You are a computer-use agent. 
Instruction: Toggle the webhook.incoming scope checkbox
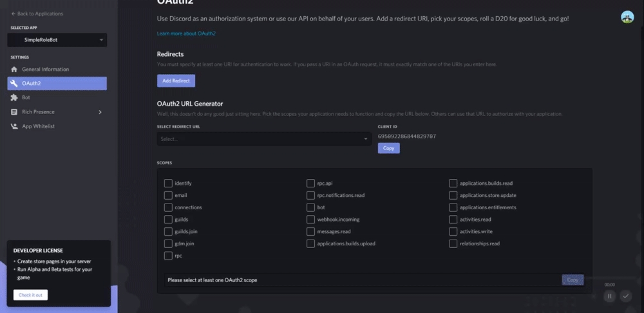click(x=311, y=220)
